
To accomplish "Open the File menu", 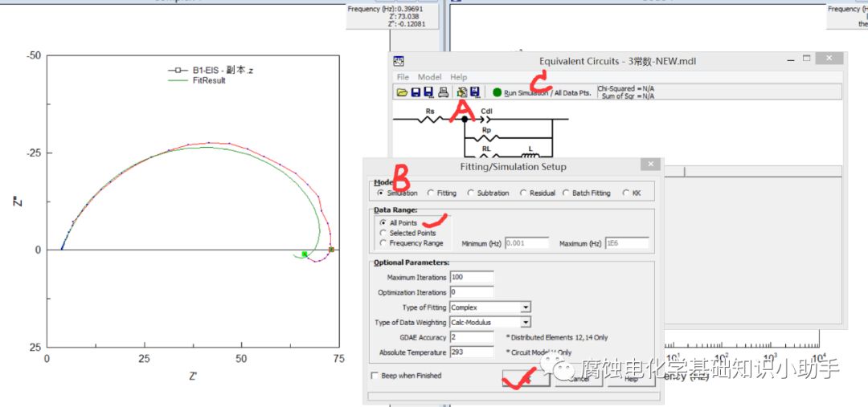I will pyautogui.click(x=402, y=77).
